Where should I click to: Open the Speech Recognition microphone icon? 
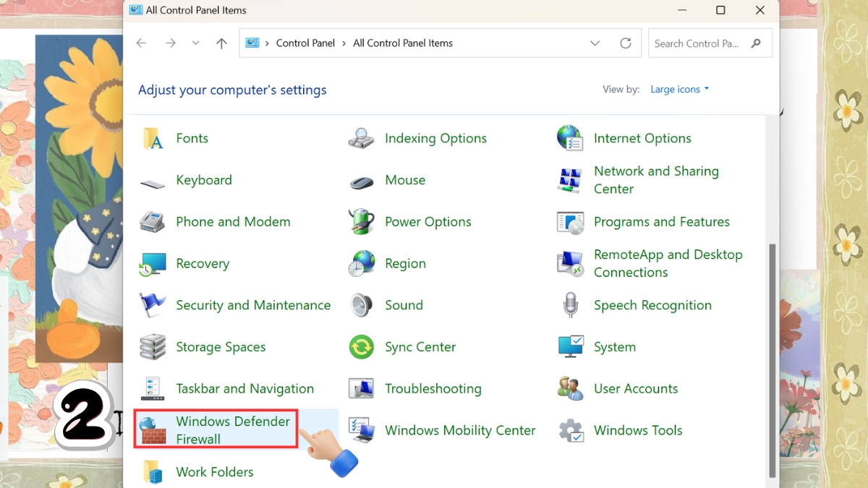571,306
